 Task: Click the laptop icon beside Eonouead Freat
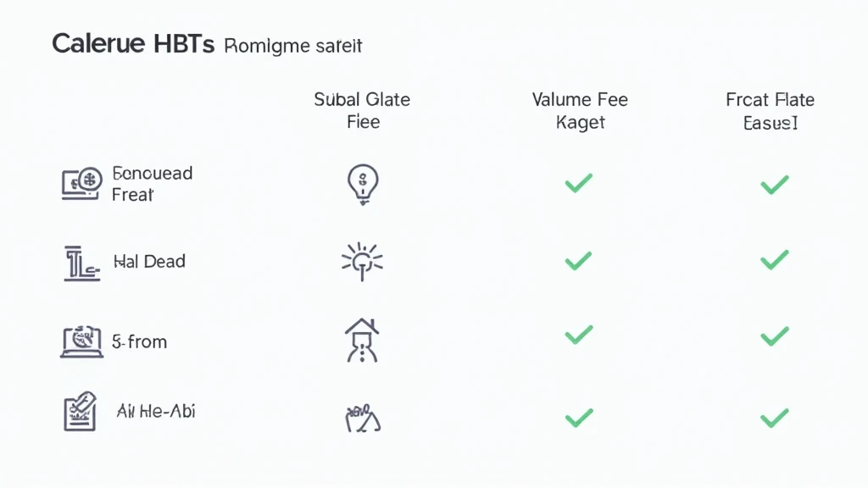click(81, 183)
